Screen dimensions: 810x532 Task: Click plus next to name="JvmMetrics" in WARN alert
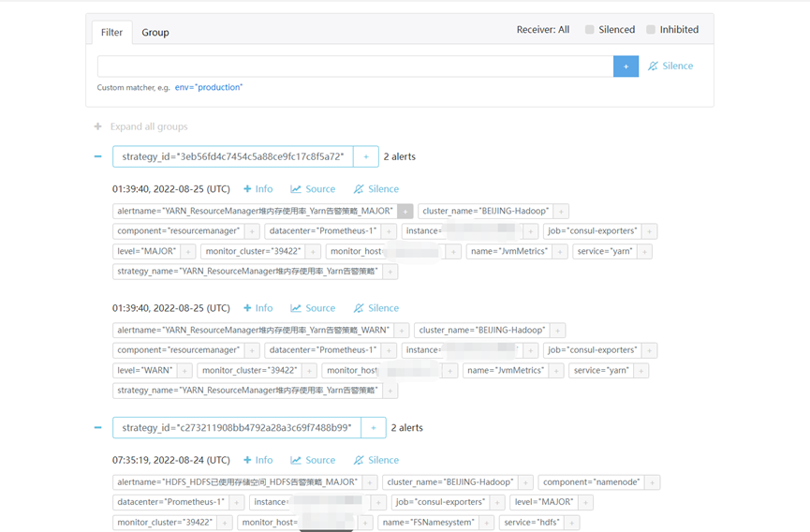pos(556,371)
